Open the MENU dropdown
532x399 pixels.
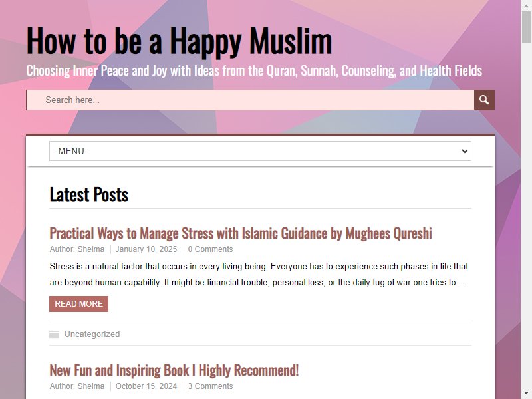point(260,151)
